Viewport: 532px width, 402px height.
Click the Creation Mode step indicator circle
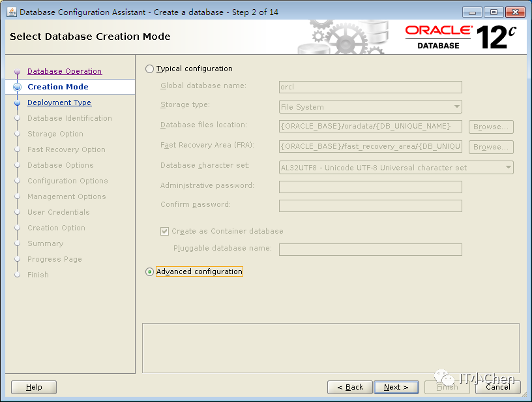point(18,87)
